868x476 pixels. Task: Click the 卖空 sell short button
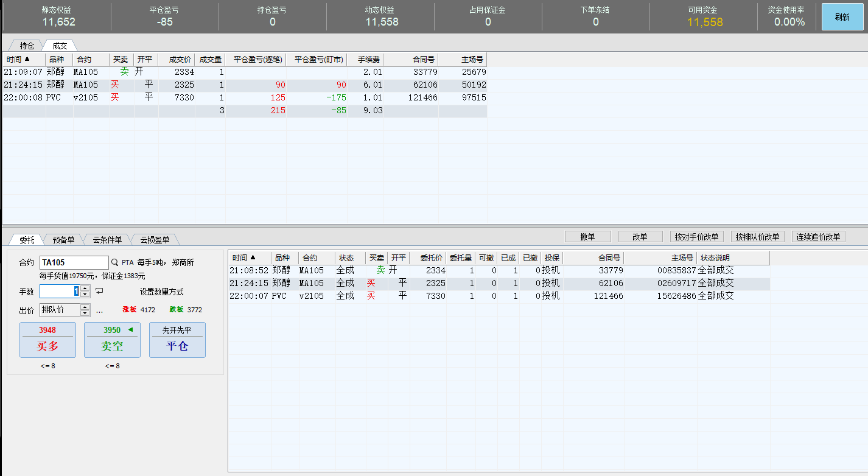pyautogui.click(x=112, y=340)
